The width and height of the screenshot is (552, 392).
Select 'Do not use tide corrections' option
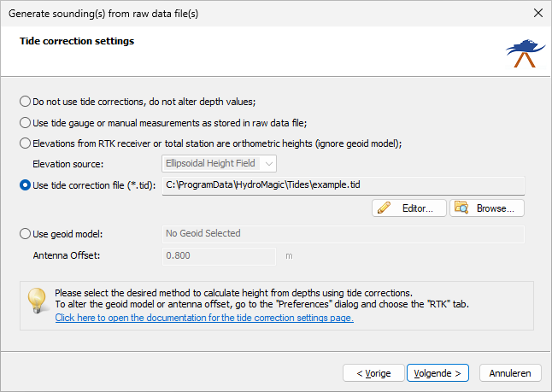tap(25, 102)
